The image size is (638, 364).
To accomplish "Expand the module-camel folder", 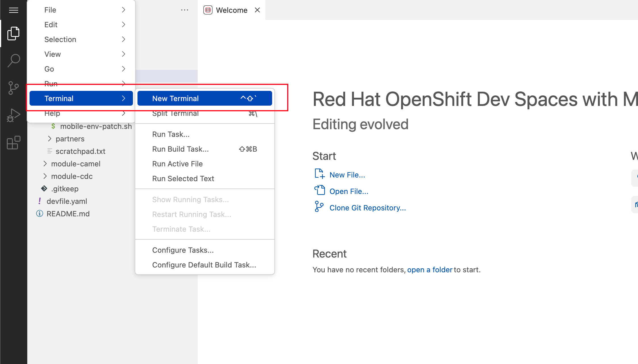I will point(45,164).
